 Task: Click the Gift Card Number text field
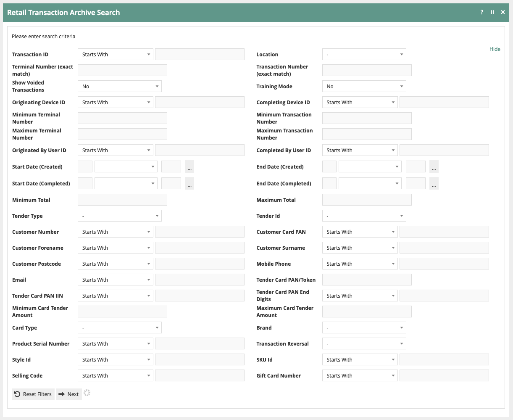tap(444, 376)
